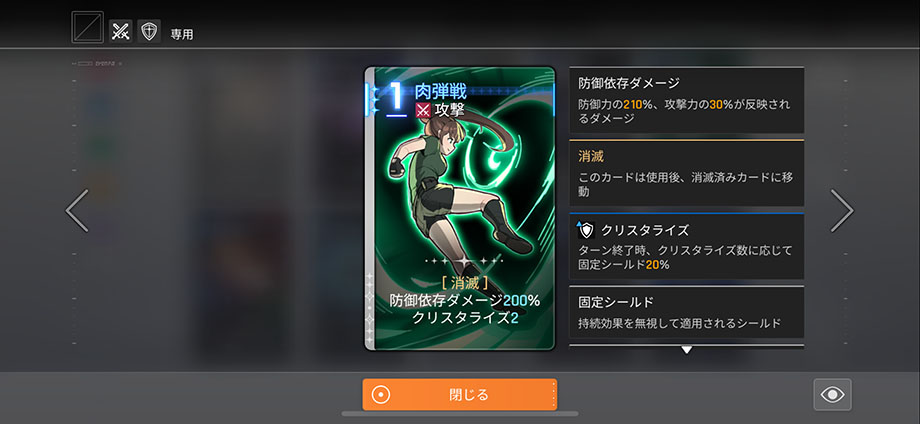Click the クリスタライズ shield icon

pos(586,229)
